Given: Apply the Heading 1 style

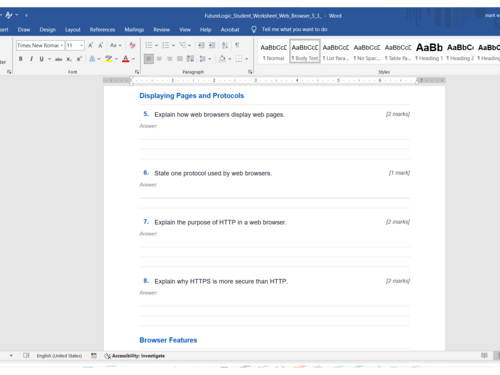Looking at the screenshot, I should tap(429, 52).
